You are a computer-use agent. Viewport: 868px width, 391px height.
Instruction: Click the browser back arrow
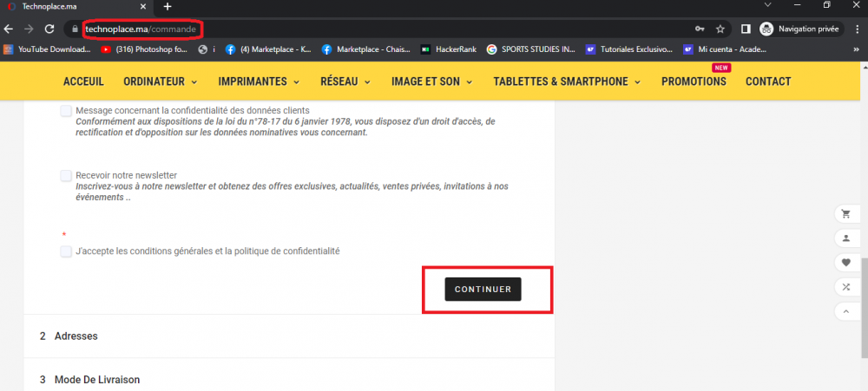pos(9,29)
